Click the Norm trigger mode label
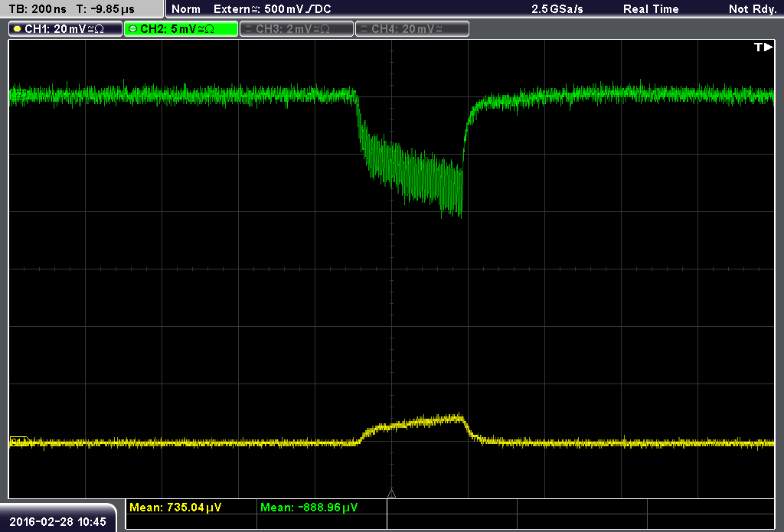Image resolution: width=784 pixels, height=532 pixels. pyautogui.click(x=185, y=9)
